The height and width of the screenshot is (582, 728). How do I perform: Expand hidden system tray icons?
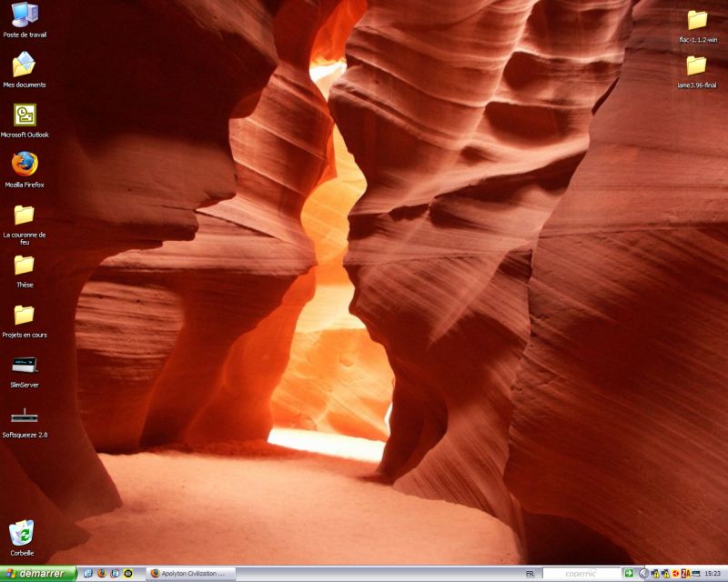(x=644, y=574)
